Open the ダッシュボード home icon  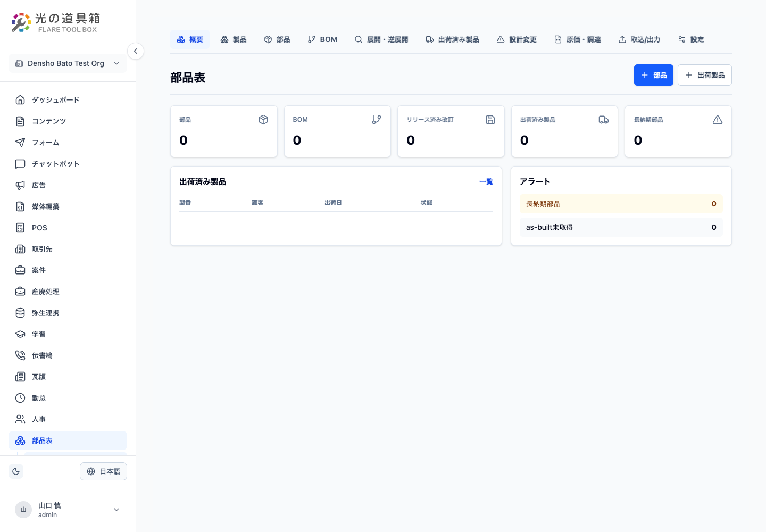[x=20, y=100]
